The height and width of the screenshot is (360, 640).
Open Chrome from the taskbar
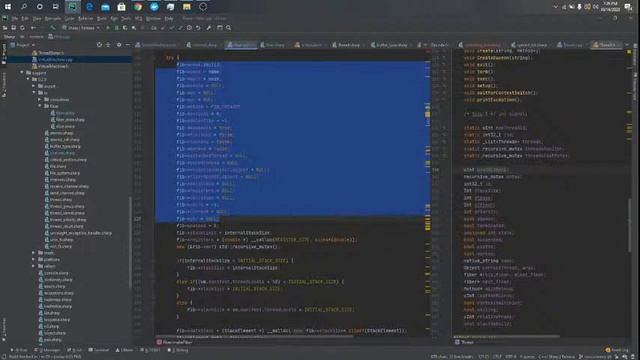pyautogui.click(x=138, y=7)
